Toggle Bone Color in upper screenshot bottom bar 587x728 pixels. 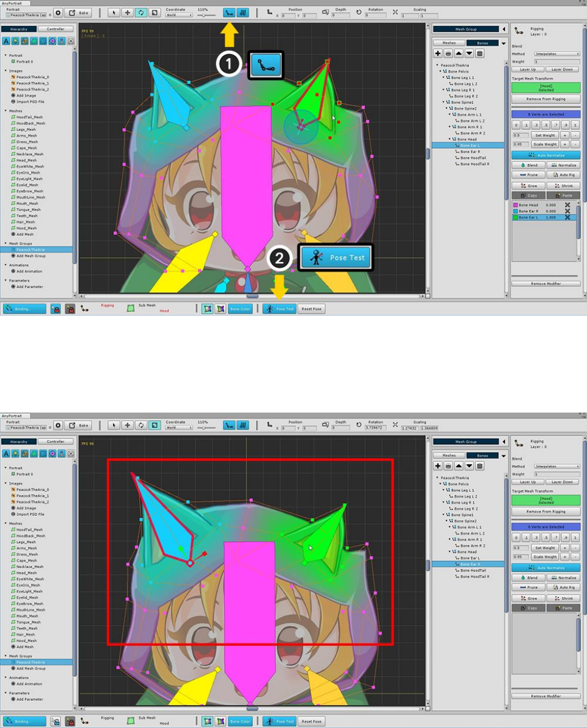click(240, 309)
